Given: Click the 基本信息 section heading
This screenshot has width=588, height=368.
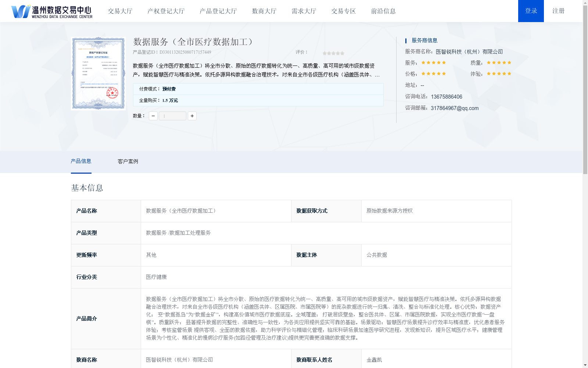Looking at the screenshot, I should click(x=87, y=188).
